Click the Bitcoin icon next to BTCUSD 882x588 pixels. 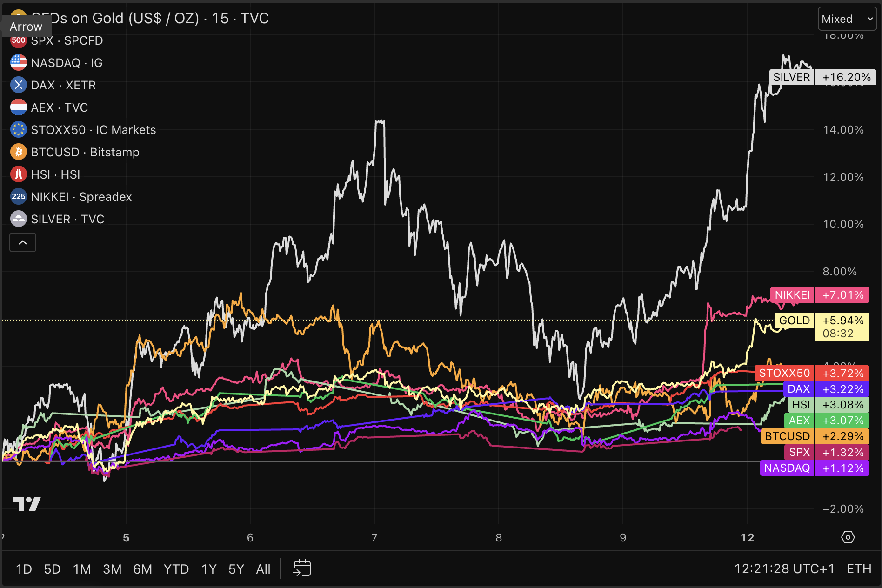19,152
